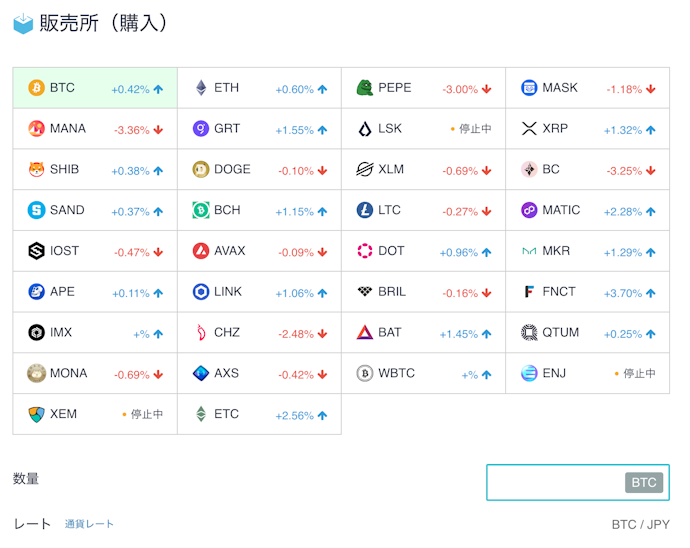Click the FNCT F icon
This screenshot has width=690, height=548.
click(x=529, y=292)
